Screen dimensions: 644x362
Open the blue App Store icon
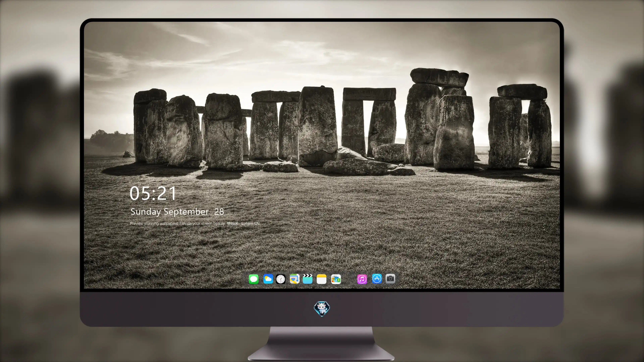click(x=377, y=279)
